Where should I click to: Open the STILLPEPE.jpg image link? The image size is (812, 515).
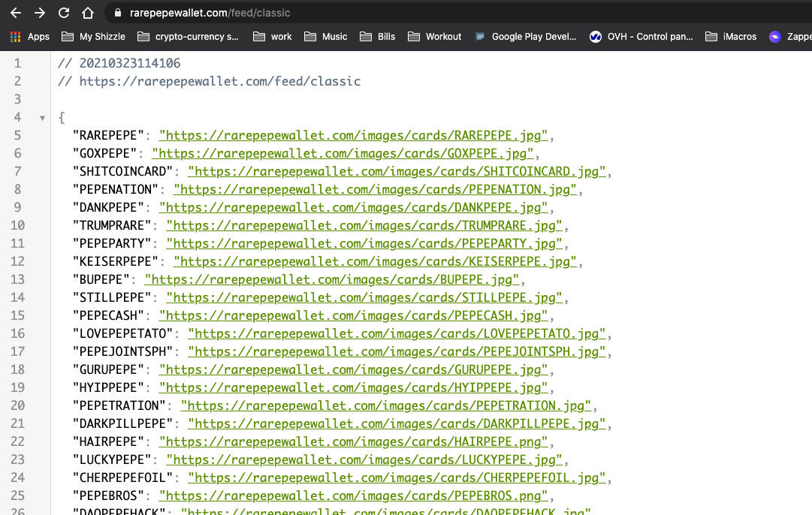pos(364,297)
